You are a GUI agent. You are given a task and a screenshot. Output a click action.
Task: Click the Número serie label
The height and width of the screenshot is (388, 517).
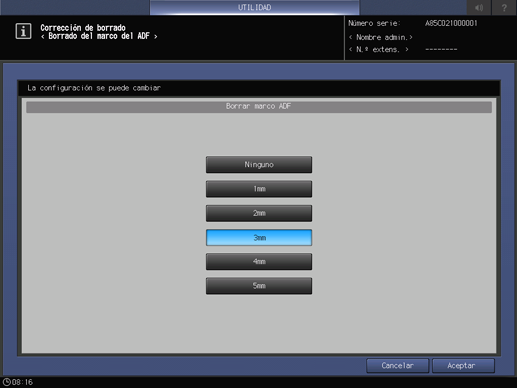coord(374,23)
